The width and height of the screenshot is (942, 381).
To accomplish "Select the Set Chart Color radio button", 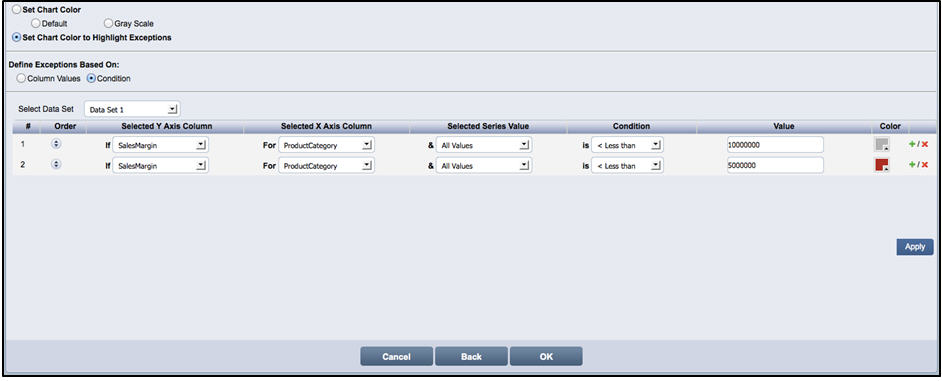I will coord(17,10).
